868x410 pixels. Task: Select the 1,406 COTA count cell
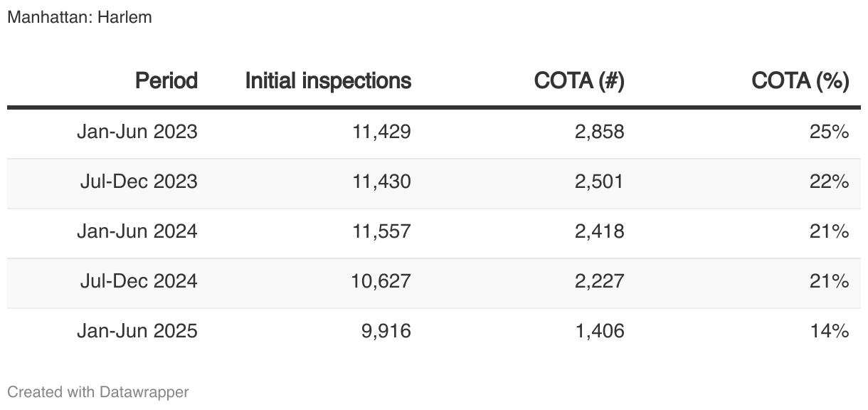coord(598,331)
